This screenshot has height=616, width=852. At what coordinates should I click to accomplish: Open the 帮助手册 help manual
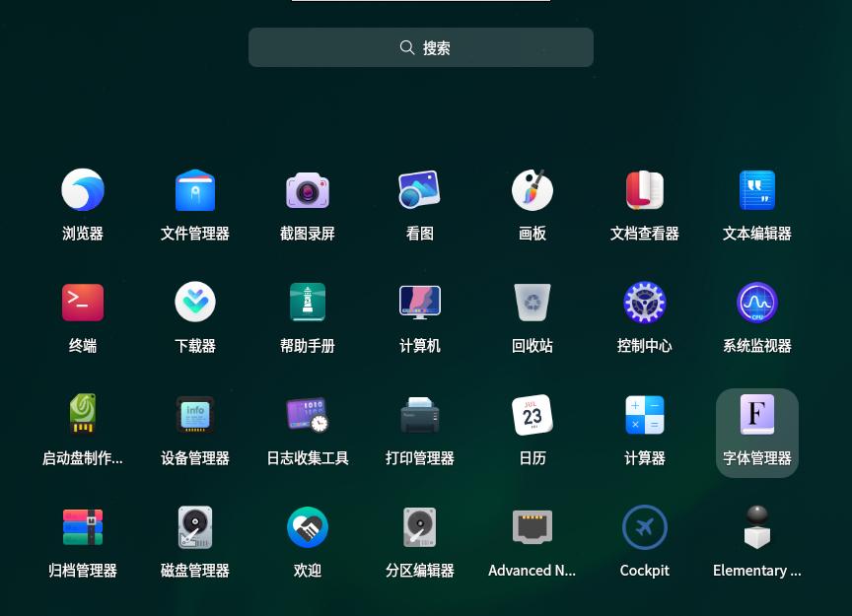(308, 303)
